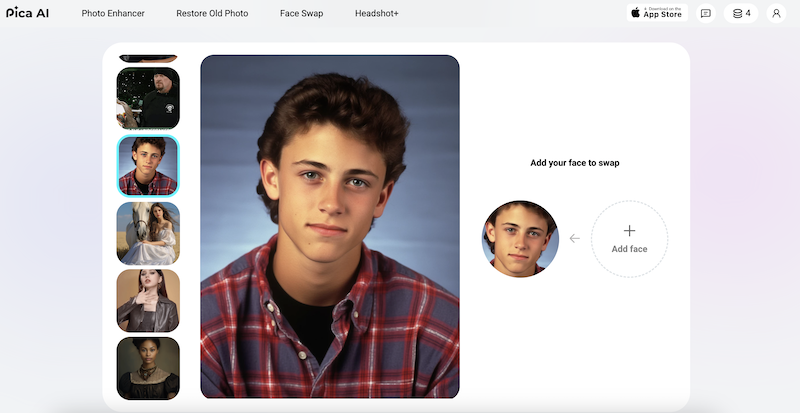This screenshot has width=800, height=413.
Task: Click the Add face button
Action: 630,239
